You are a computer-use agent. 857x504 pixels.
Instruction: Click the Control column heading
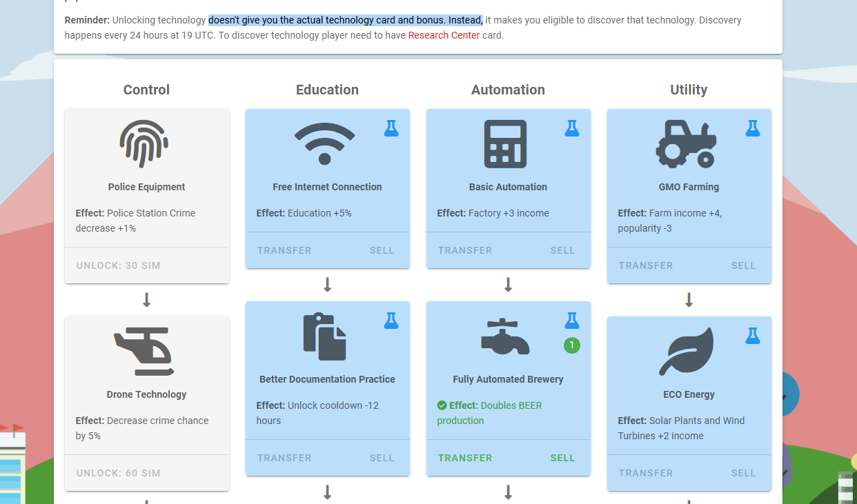146,90
